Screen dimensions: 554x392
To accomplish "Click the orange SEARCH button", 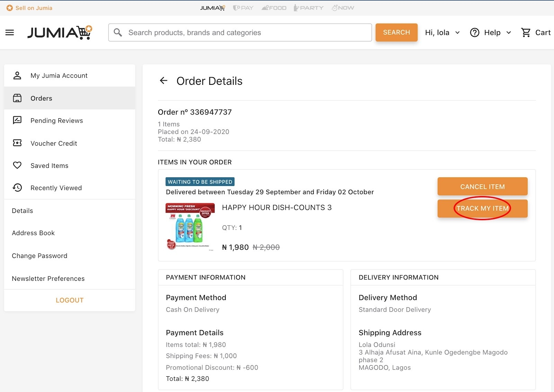I will (x=396, y=33).
